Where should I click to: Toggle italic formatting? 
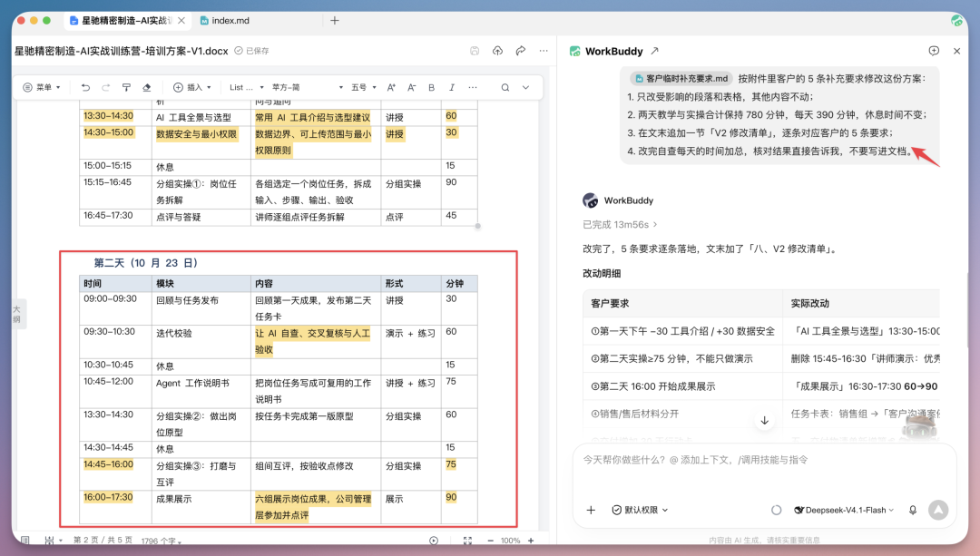tap(451, 87)
